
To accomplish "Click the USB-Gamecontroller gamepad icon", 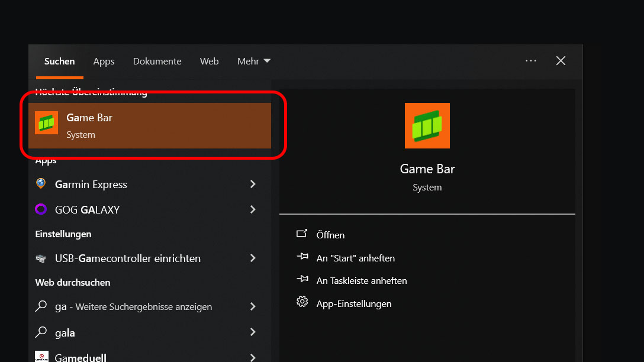I will [x=40, y=258].
